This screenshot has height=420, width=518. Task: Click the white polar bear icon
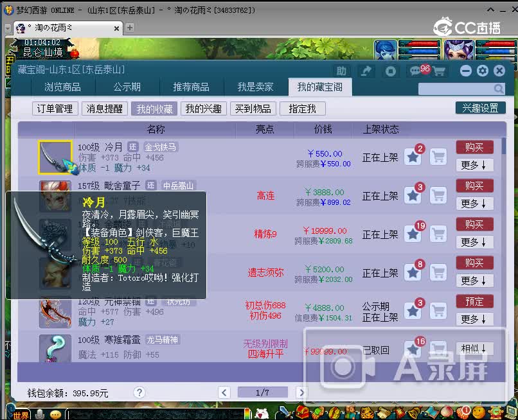262,414
